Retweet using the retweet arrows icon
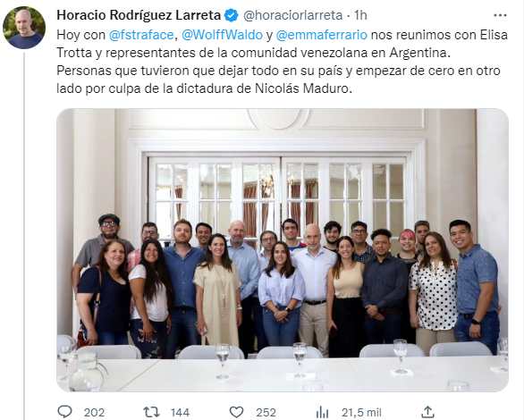Image resolution: width=524 pixels, height=420 pixels. [x=151, y=412]
